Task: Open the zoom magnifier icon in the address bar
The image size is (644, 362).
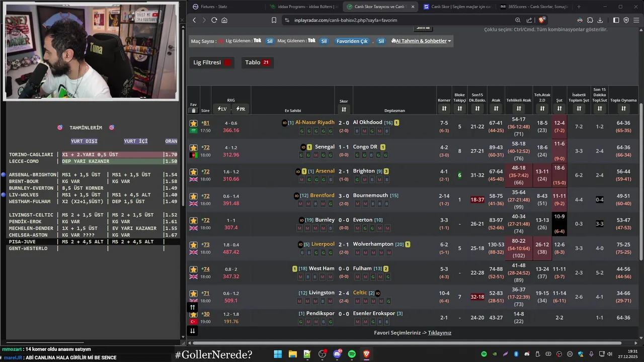Action: (x=518, y=20)
